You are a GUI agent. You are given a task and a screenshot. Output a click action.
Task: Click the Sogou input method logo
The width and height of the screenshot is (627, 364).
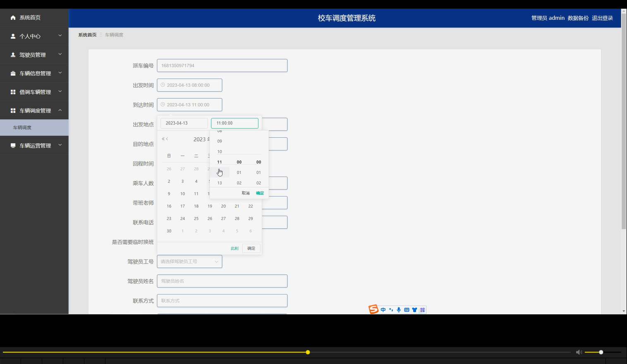pos(373,309)
